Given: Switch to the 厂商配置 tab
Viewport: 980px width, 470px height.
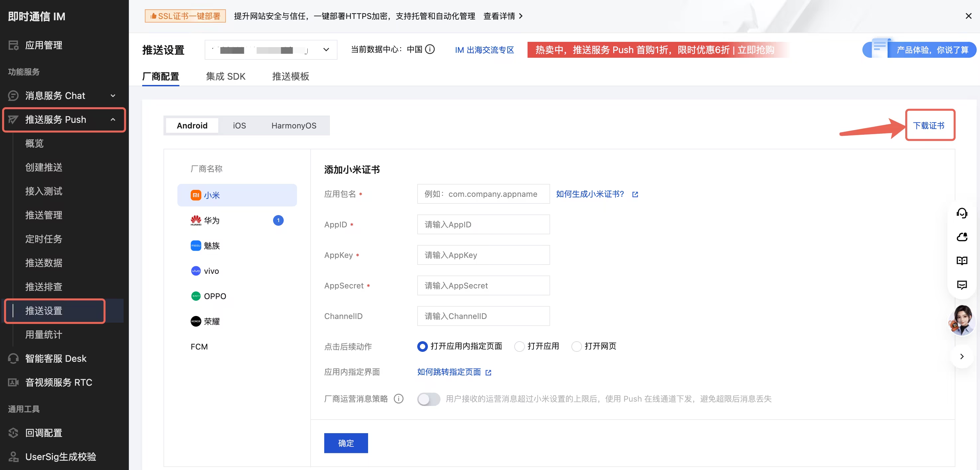Looking at the screenshot, I should point(160,76).
